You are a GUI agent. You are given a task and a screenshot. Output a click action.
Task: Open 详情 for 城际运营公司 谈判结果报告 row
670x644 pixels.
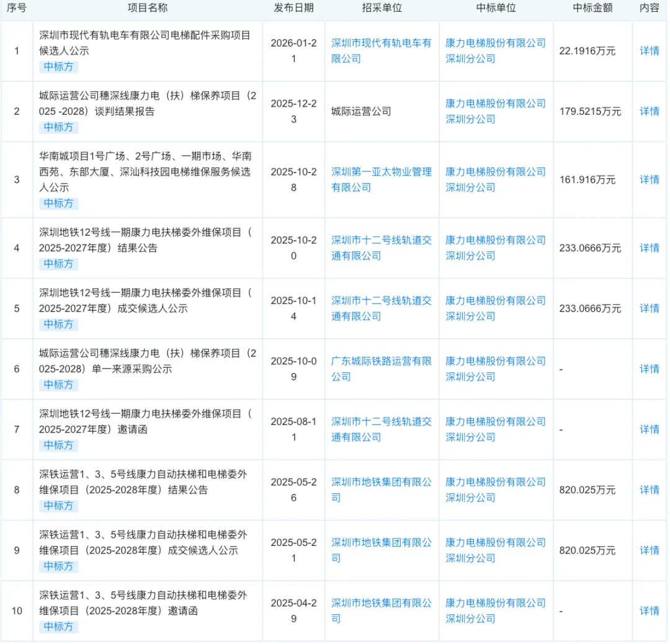(649, 112)
